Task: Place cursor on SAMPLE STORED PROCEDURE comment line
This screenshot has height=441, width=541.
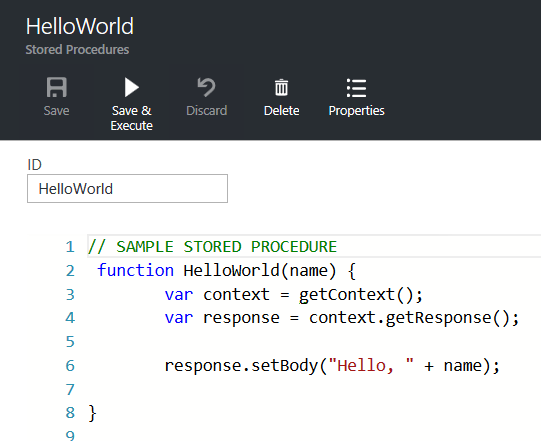Action: pos(213,247)
